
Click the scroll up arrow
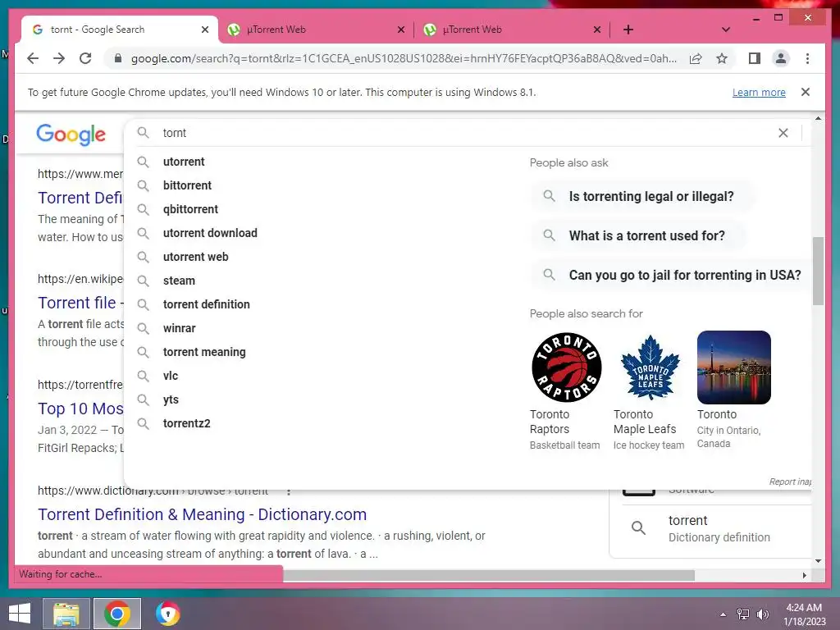(818, 118)
